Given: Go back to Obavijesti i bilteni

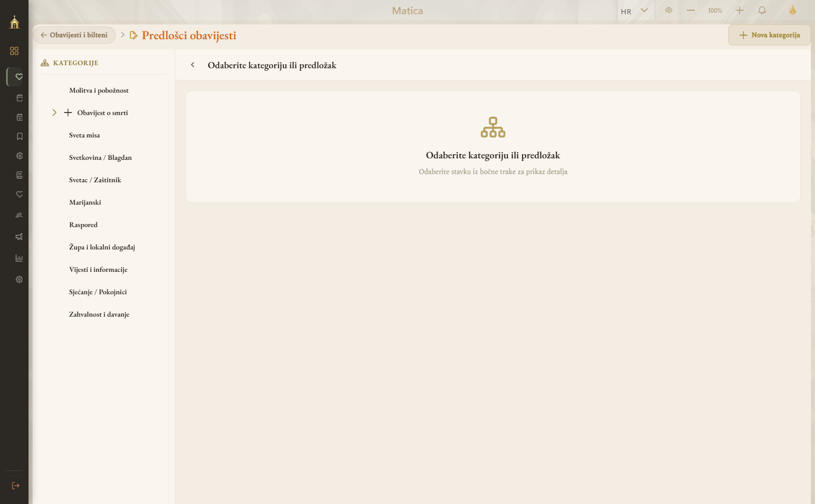Looking at the screenshot, I should click(x=74, y=35).
